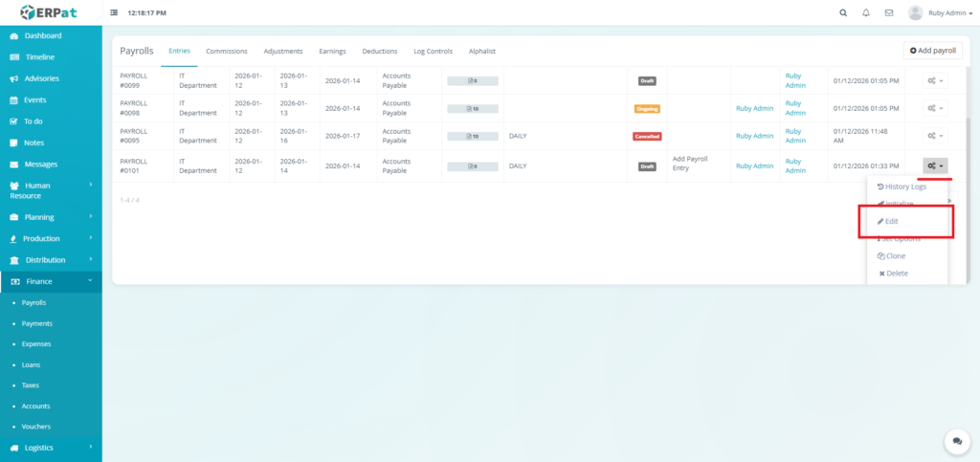Image resolution: width=980 pixels, height=462 pixels.
Task: Open the gear actions for PAYROLL #0095
Action: pos(935,136)
